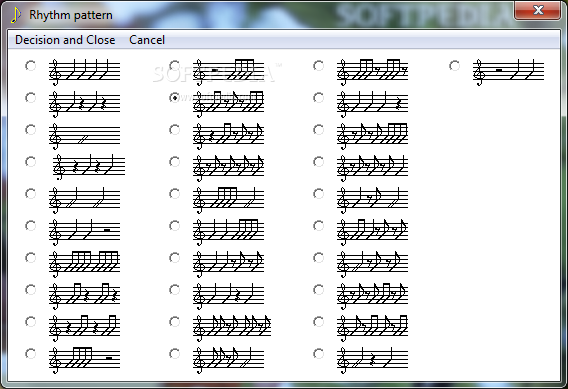
Task: Click the rest, eighth pair, rest, eighth pair image
Action: click(84, 328)
